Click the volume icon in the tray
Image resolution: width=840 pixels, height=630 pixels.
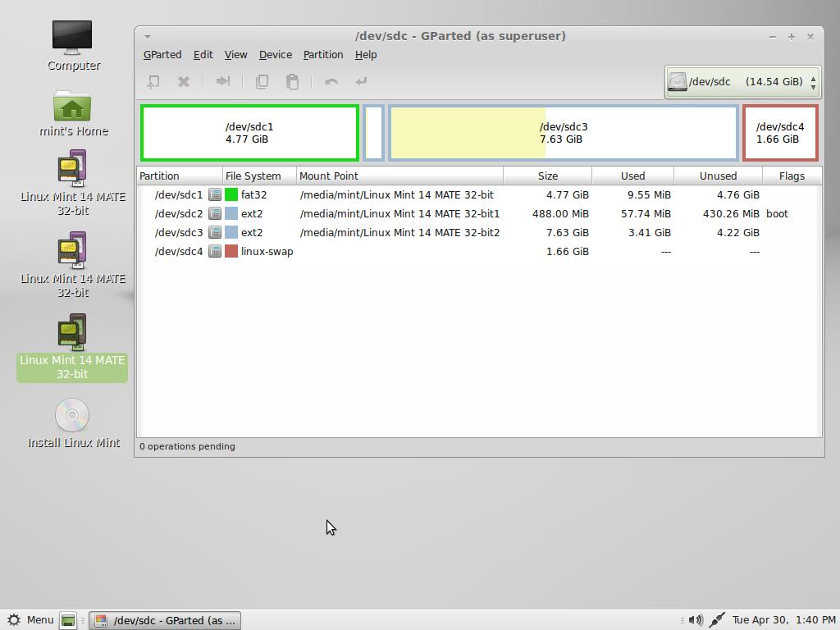click(x=696, y=619)
